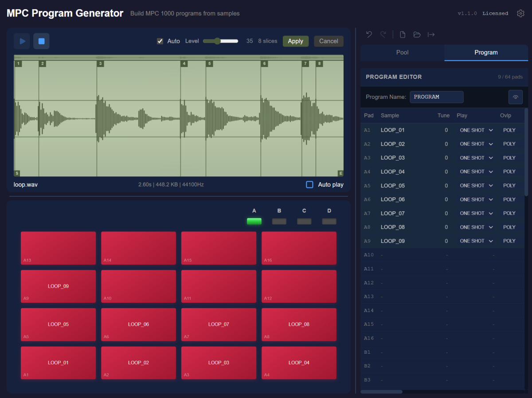The width and height of the screenshot is (532, 398).
Task: Click the overview waveform strip above slices
Action: click(x=179, y=58)
